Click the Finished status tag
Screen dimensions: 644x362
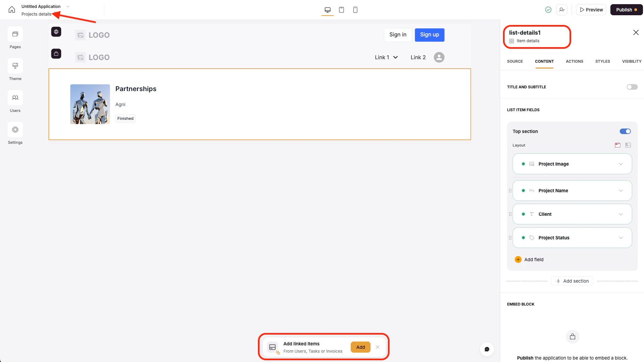click(x=125, y=118)
